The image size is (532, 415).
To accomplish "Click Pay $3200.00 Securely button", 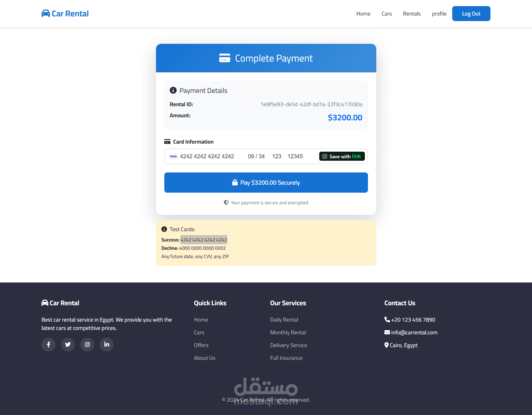I will [x=266, y=183].
